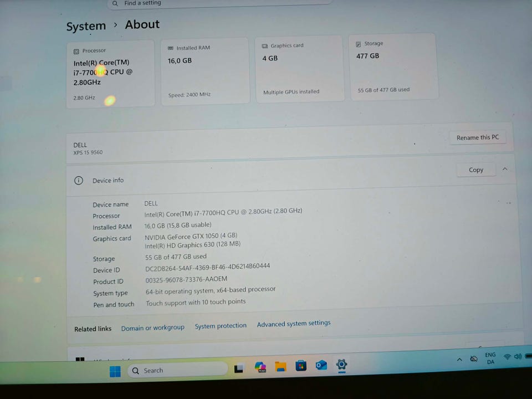Click Intel(R) HD Graphics 630 text
532x399 pixels.
coord(192,244)
